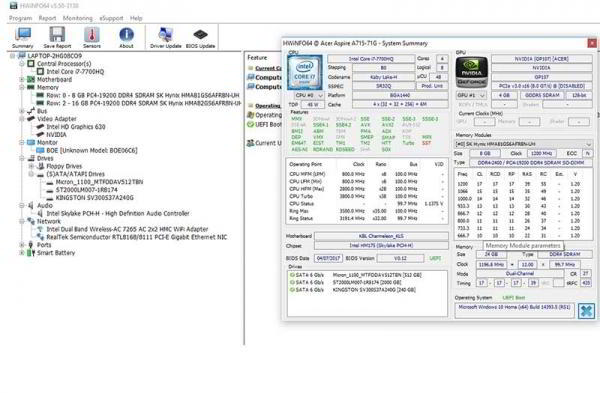Open the Program menu
The height and width of the screenshot is (393, 600).
click(x=20, y=18)
